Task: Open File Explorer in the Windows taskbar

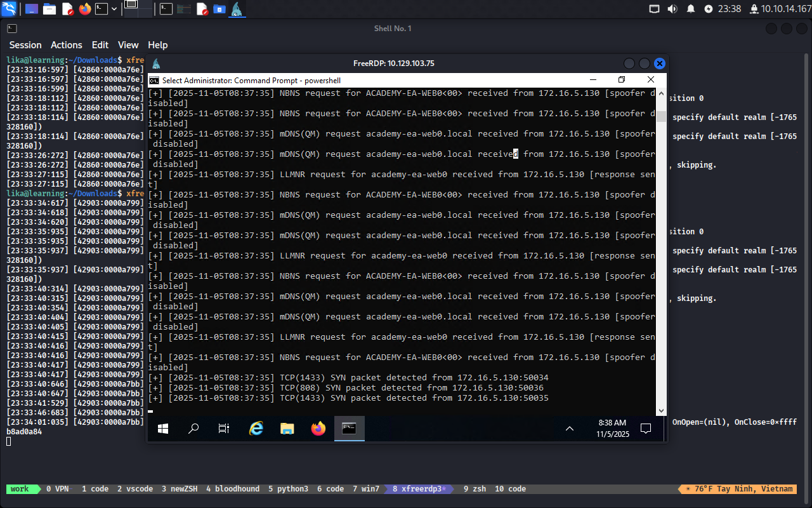Action: [x=287, y=429]
